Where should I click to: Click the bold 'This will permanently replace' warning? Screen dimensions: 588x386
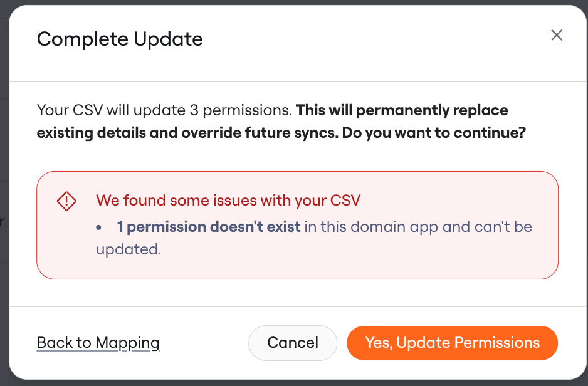[x=402, y=110]
